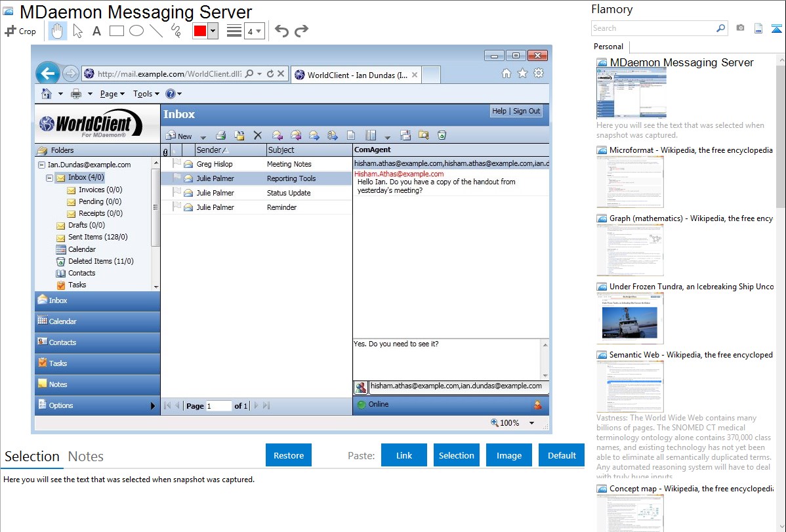Click the Default paste button

pyautogui.click(x=562, y=455)
